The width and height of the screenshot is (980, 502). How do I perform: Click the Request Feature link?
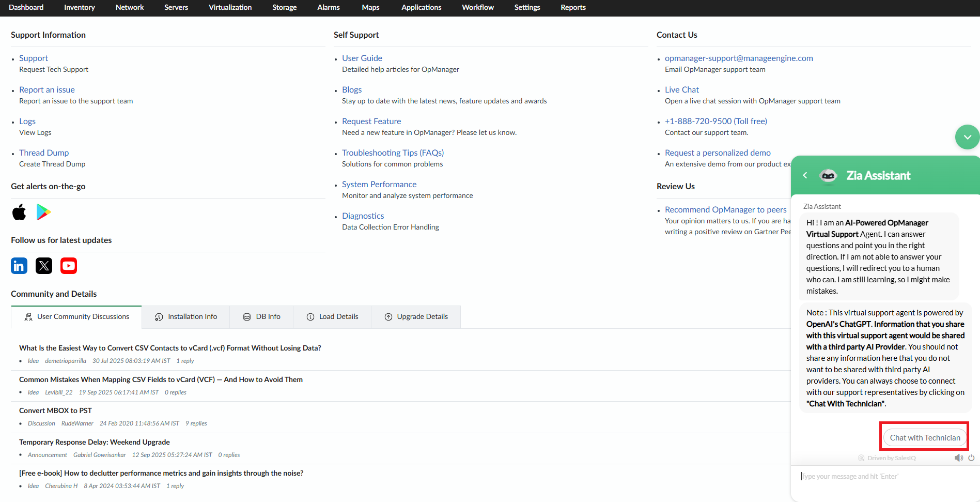[371, 121]
